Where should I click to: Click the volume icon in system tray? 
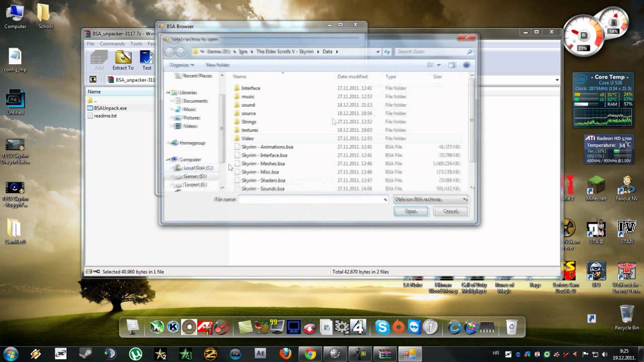tap(605, 354)
